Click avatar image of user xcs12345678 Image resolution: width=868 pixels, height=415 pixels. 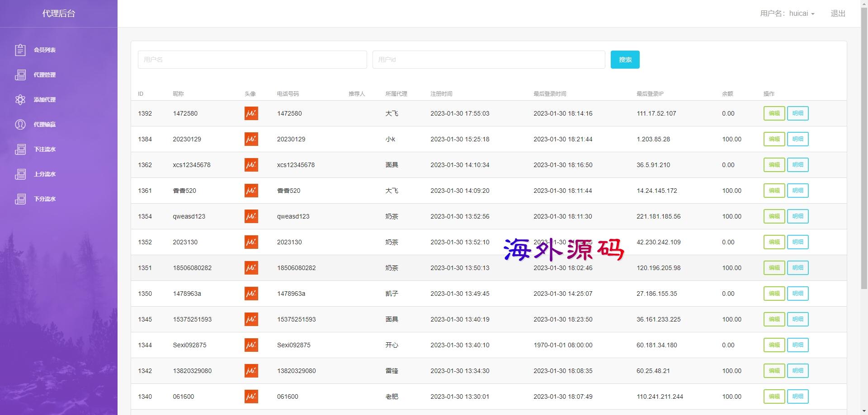[x=251, y=165]
